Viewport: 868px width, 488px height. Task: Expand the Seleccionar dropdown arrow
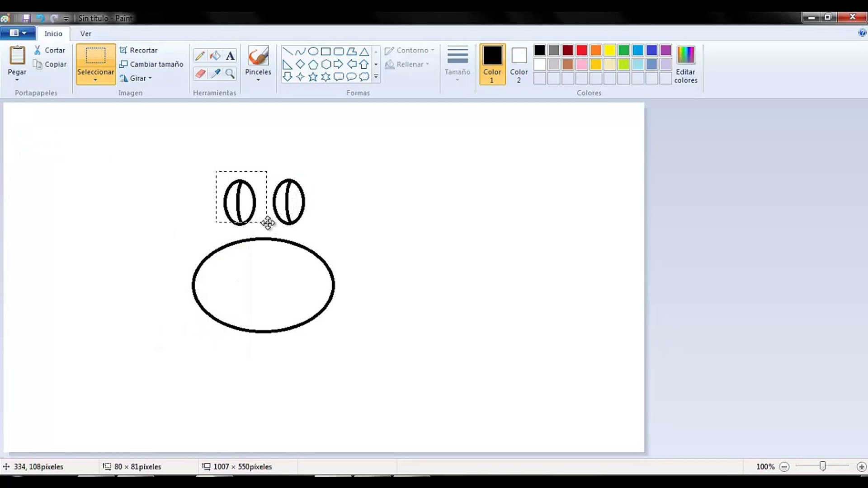95,80
